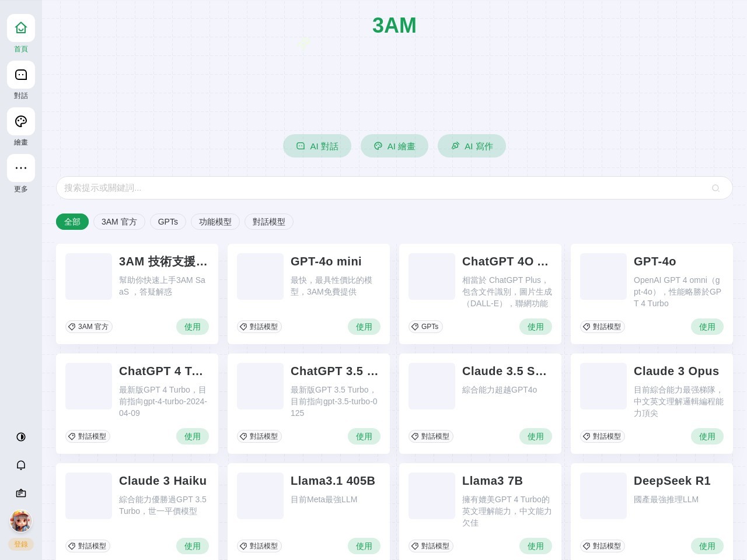This screenshot has height=560, width=747.
Task: Click 使用 on ChatGPT 4O card
Action: pos(536,327)
